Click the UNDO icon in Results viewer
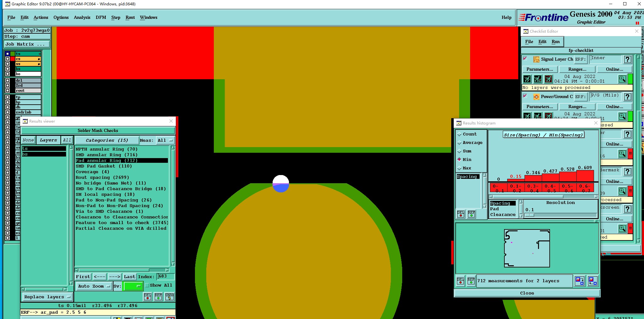Screen dimensions: 644x319 coord(169,296)
